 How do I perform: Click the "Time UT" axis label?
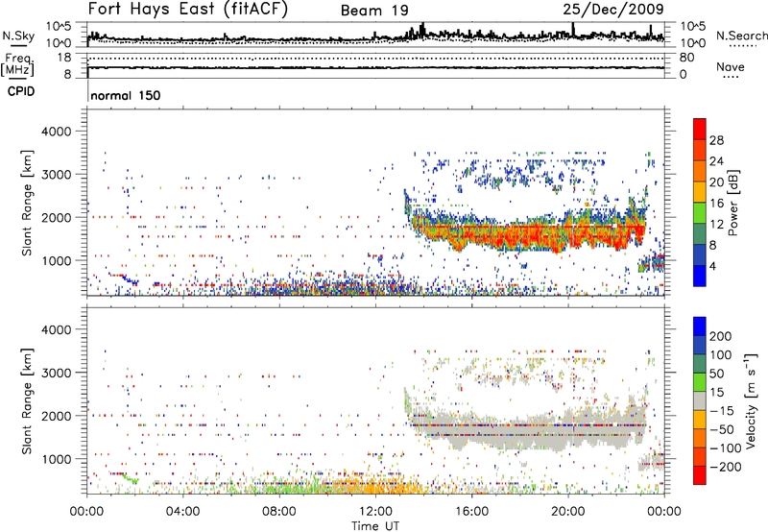pos(375,526)
